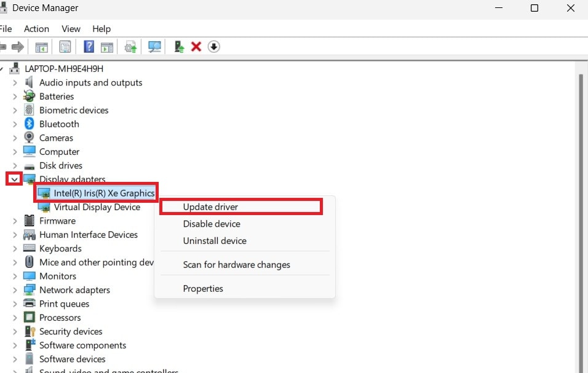Click the Bluetooth logo icon
Screen dimensions: 588x373
tap(30, 124)
